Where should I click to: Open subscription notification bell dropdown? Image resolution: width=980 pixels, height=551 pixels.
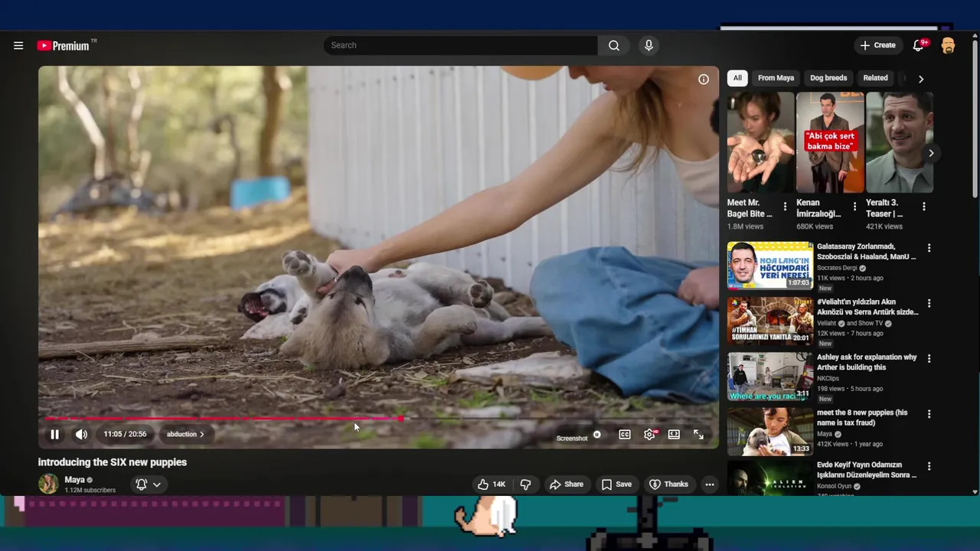pyautogui.click(x=149, y=484)
